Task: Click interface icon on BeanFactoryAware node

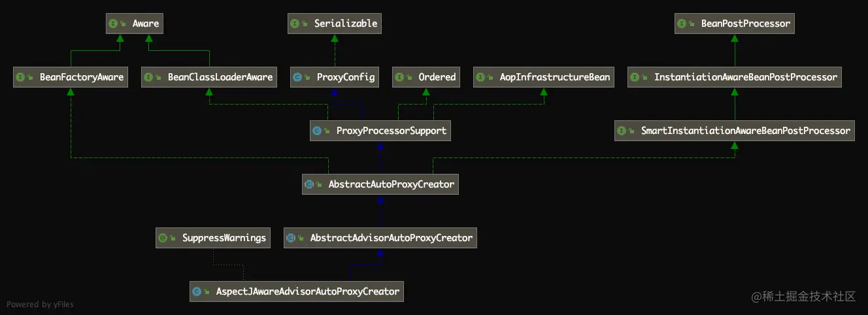Action: coord(22,77)
